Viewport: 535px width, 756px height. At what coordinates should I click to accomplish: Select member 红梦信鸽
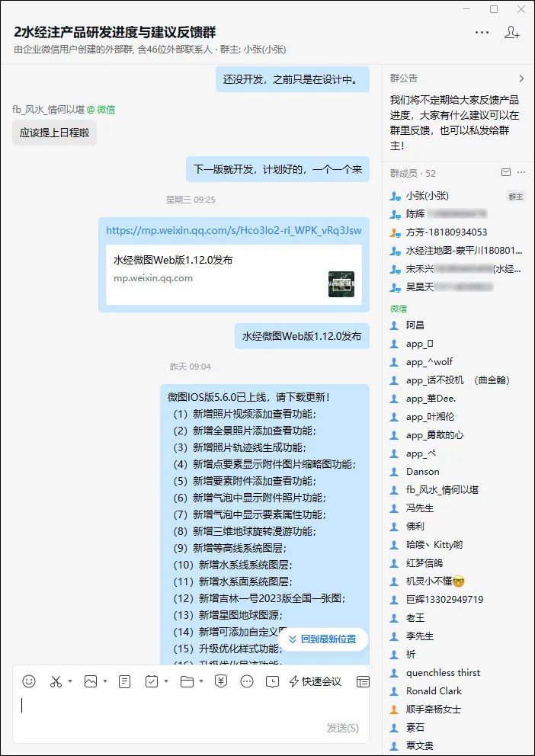click(458, 563)
